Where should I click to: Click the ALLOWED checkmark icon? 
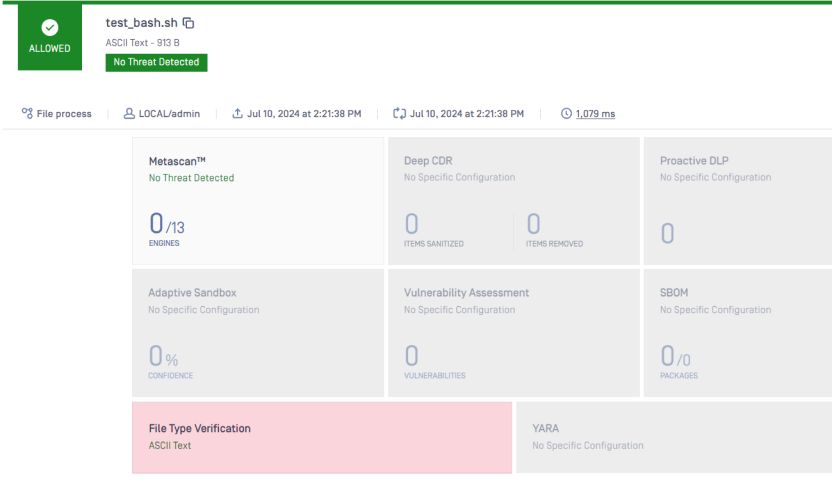pos(50,27)
